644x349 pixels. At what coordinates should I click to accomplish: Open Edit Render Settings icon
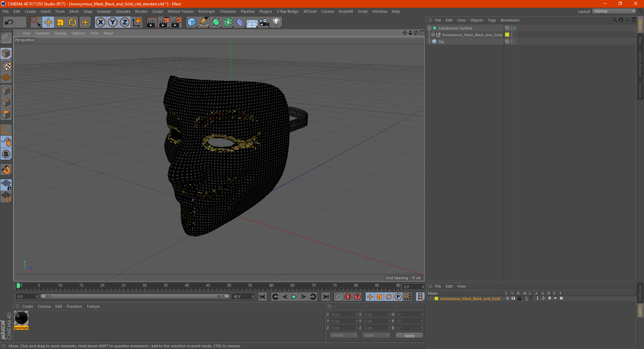tap(176, 22)
